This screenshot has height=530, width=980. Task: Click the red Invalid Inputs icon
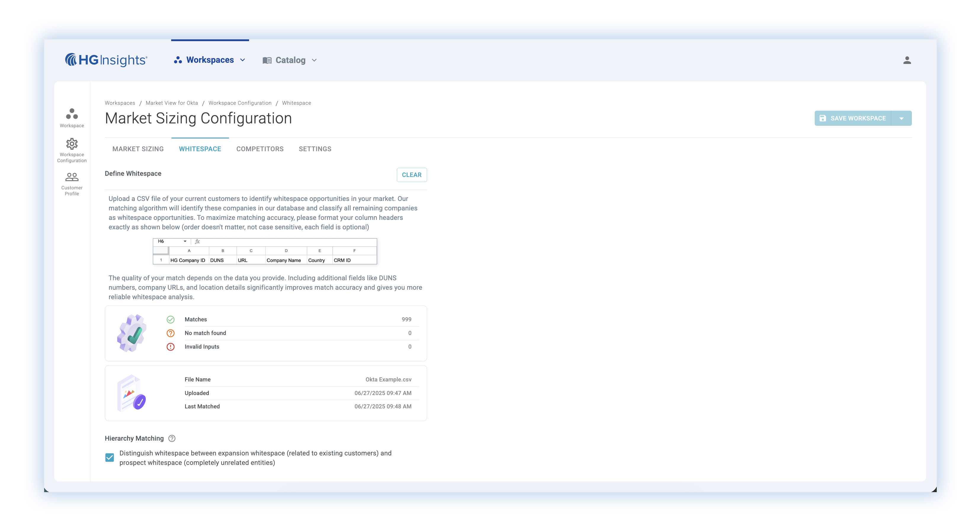coord(170,347)
